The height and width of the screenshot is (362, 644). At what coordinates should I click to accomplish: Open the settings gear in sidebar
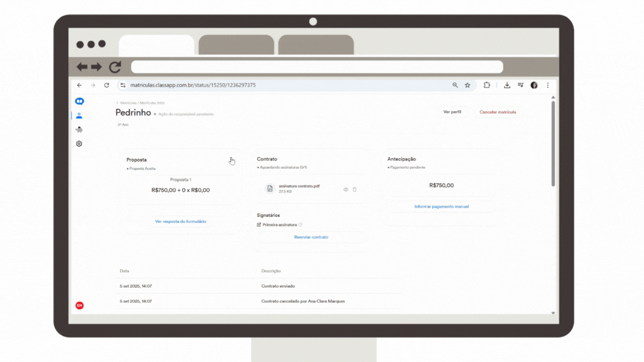[79, 144]
